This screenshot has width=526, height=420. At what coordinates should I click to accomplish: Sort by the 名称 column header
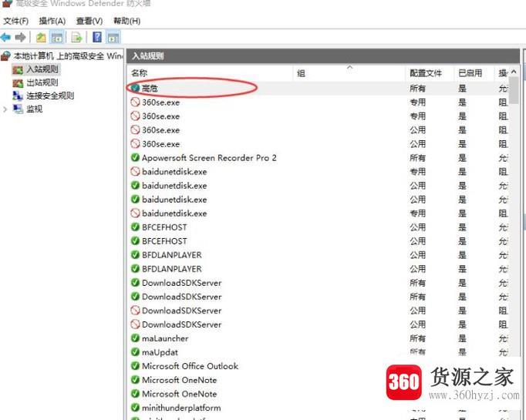click(211, 73)
